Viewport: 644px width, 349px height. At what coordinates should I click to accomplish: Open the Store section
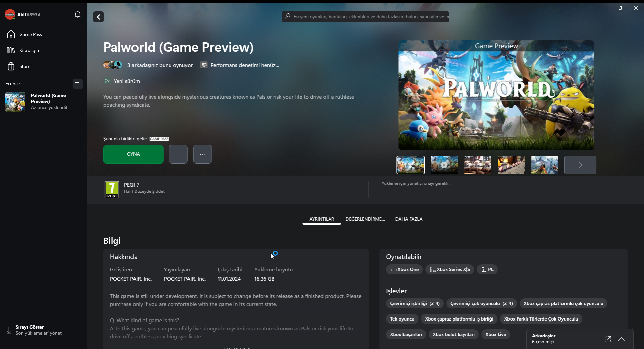tap(44, 66)
